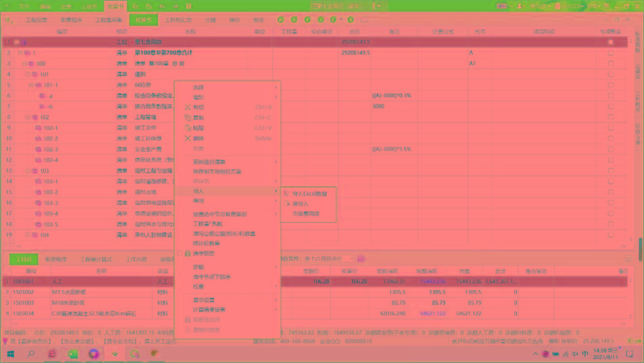This screenshot has height=363, width=644.
Task: Click the undo arrow in title toolbar
Action: pyautogui.click(x=162, y=6)
